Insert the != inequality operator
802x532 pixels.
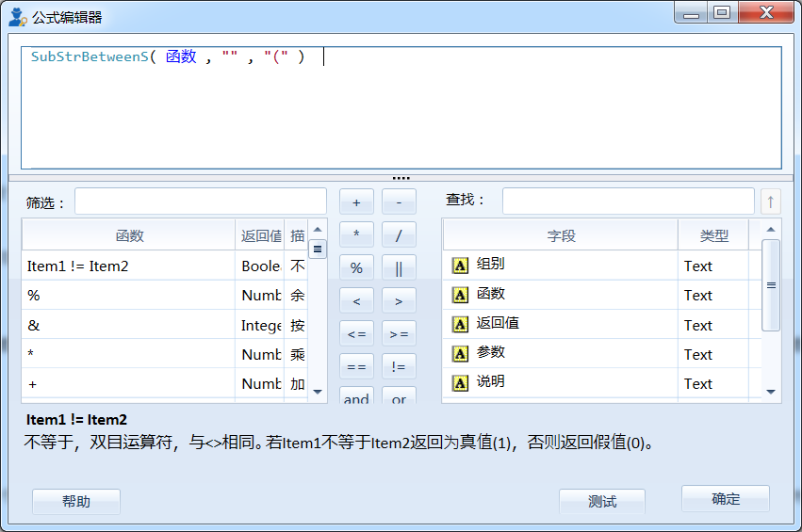[399, 366]
